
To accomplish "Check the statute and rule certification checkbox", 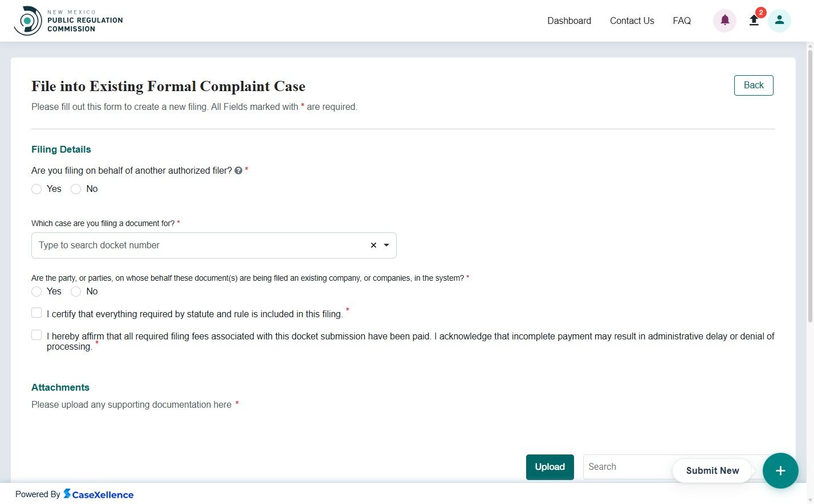I will click(x=36, y=313).
